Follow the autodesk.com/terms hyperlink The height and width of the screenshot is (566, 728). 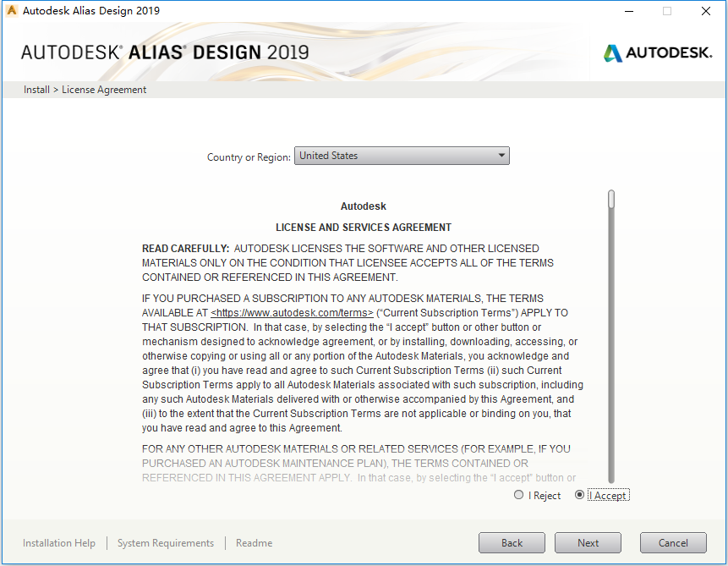pyautogui.click(x=292, y=313)
